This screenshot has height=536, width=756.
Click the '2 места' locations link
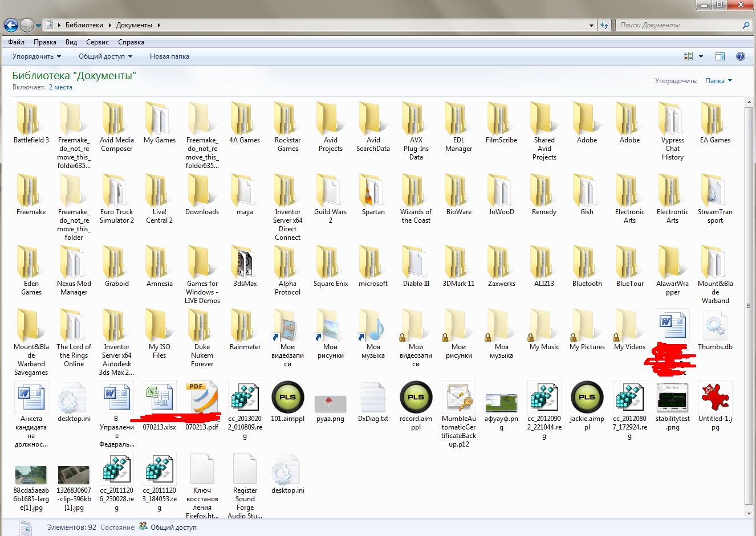[60, 87]
